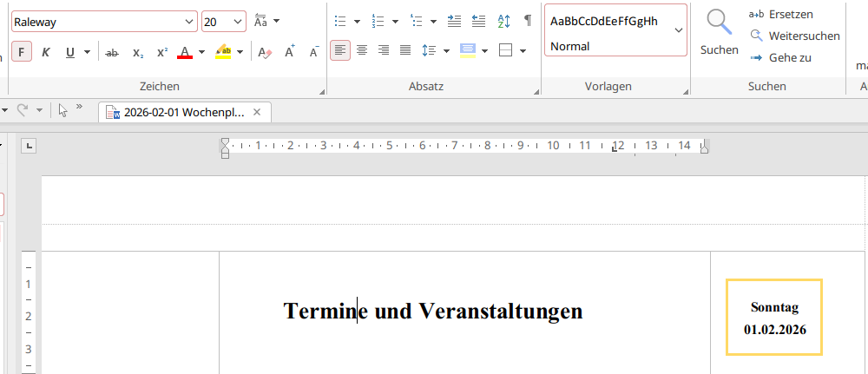Click the change case Aa icon
The image size is (868, 374).
pos(260,22)
